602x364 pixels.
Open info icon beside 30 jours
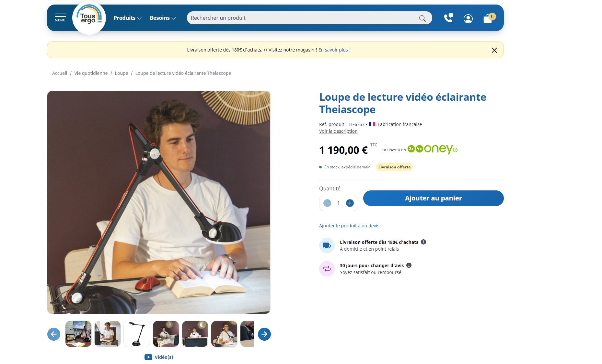coord(409,265)
